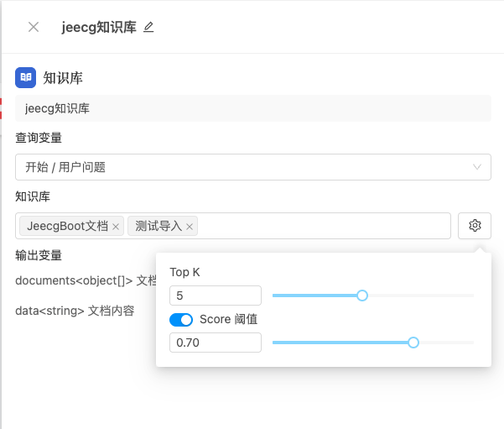Click the jeecg知识库 description field
This screenshot has height=429, width=504.
253,108
